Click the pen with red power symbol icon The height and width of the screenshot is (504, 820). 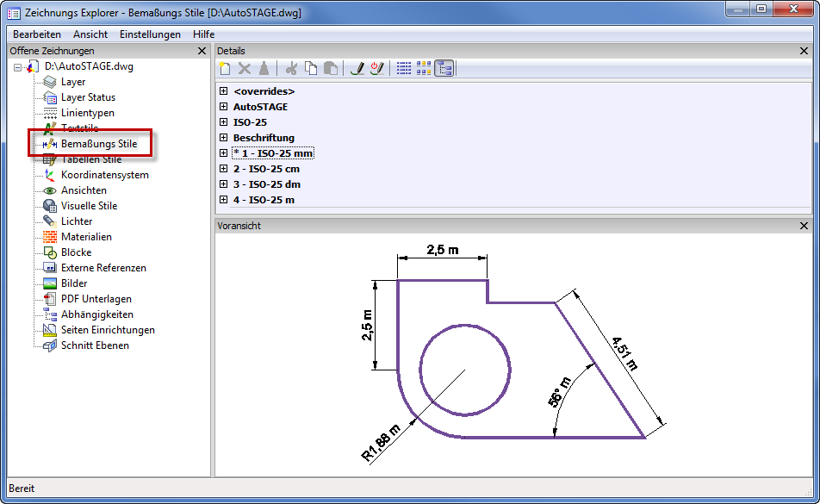click(x=376, y=69)
